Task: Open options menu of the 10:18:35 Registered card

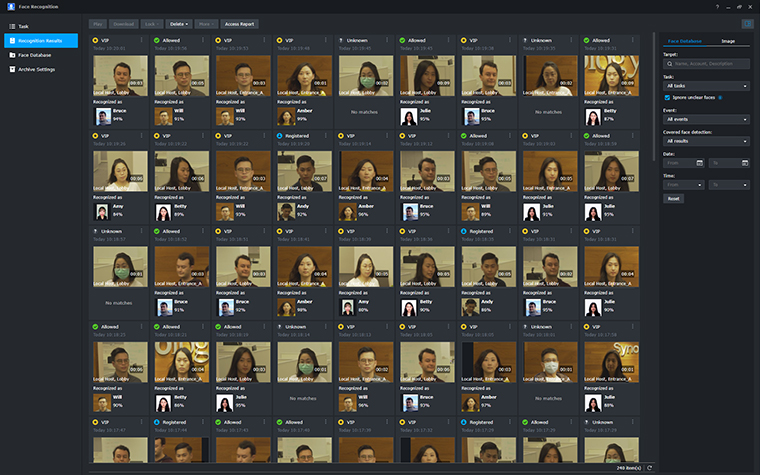Action: pos(510,231)
